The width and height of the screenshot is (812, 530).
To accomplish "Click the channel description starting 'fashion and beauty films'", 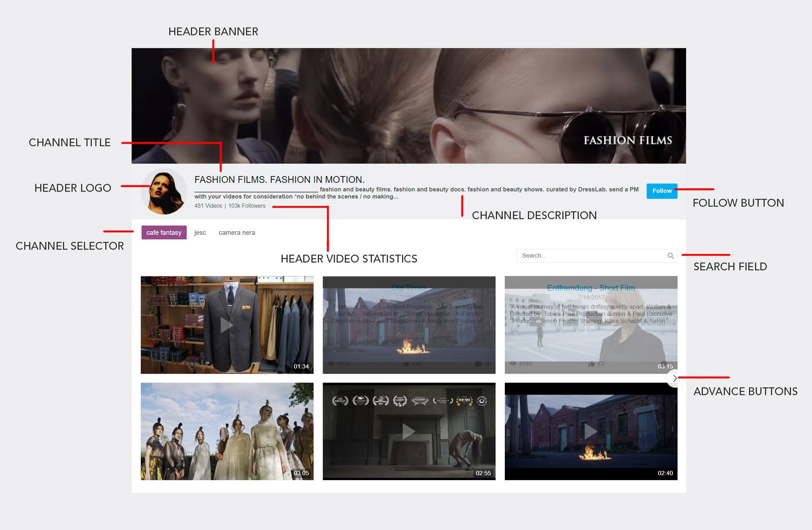I will pyautogui.click(x=416, y=193).
